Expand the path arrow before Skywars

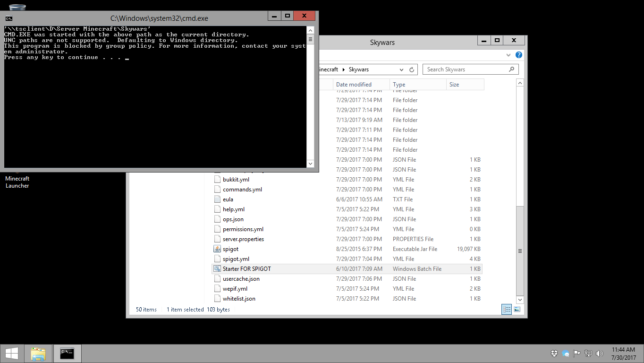point(344,69)
